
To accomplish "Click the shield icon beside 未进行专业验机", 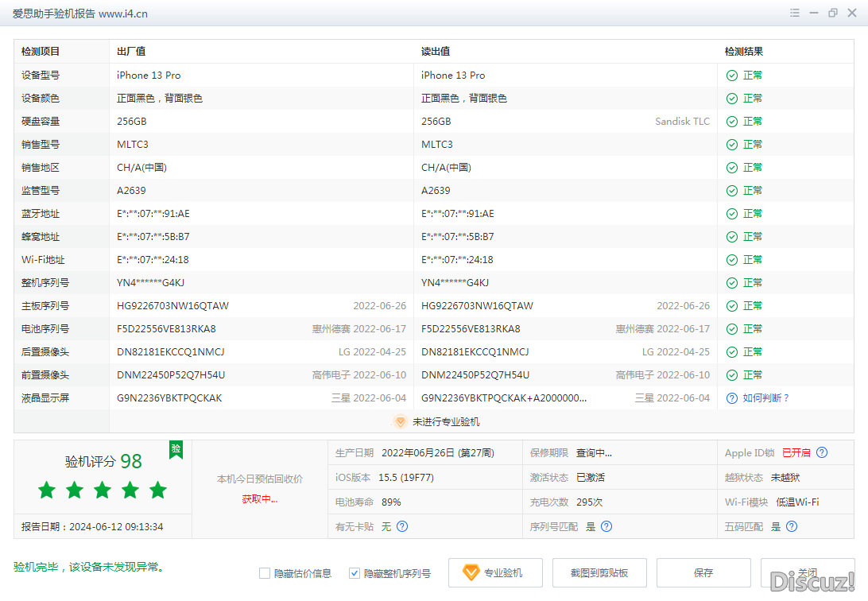I will [x=400, y=421].
